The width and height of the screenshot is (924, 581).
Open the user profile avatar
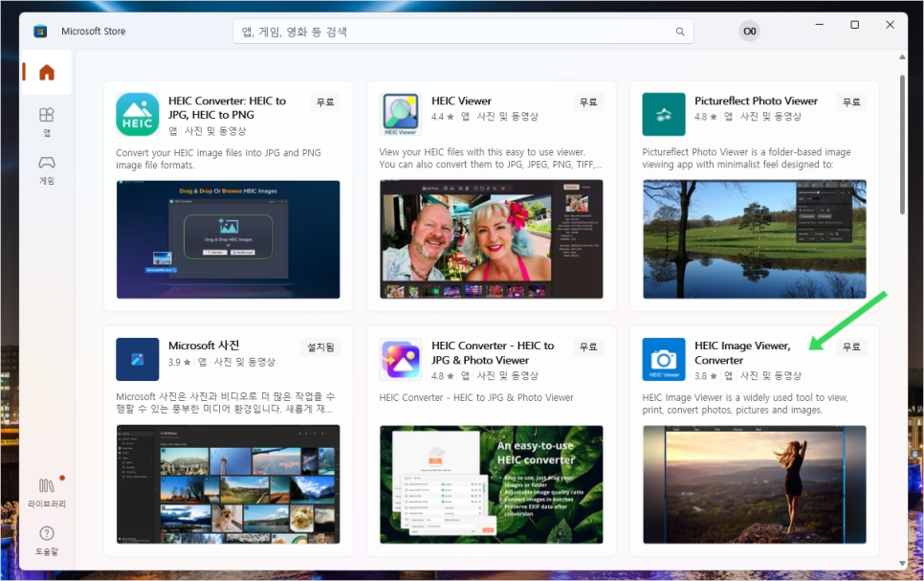[750, 32]
